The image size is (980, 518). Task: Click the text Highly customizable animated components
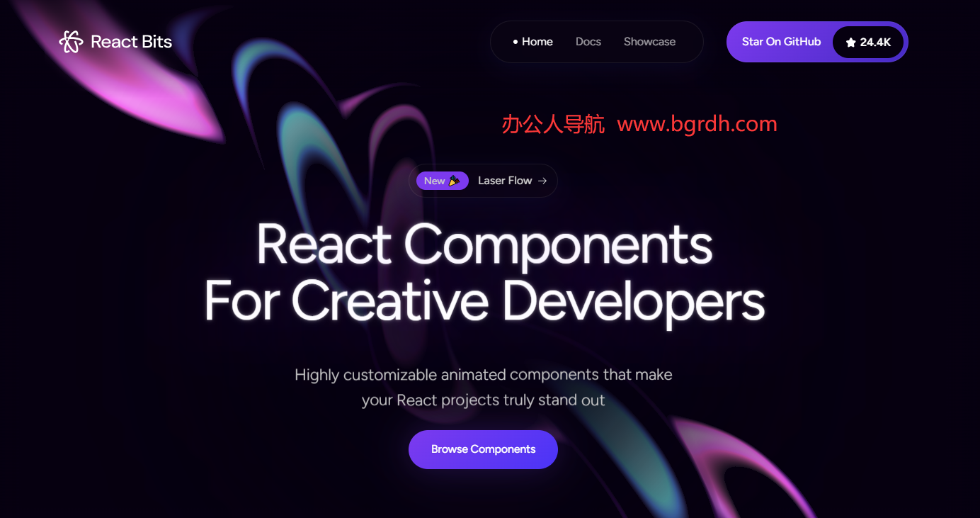[448, 374]
